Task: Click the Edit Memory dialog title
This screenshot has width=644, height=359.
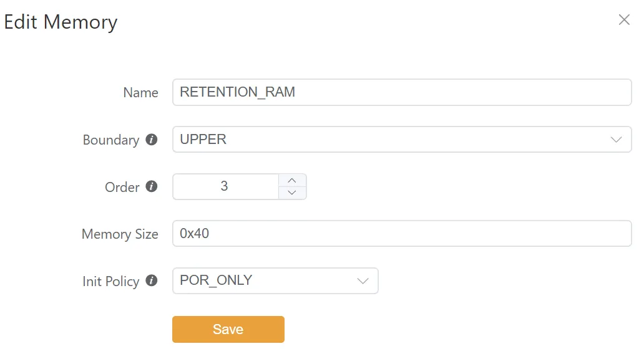Action: [x=61, y=22]
